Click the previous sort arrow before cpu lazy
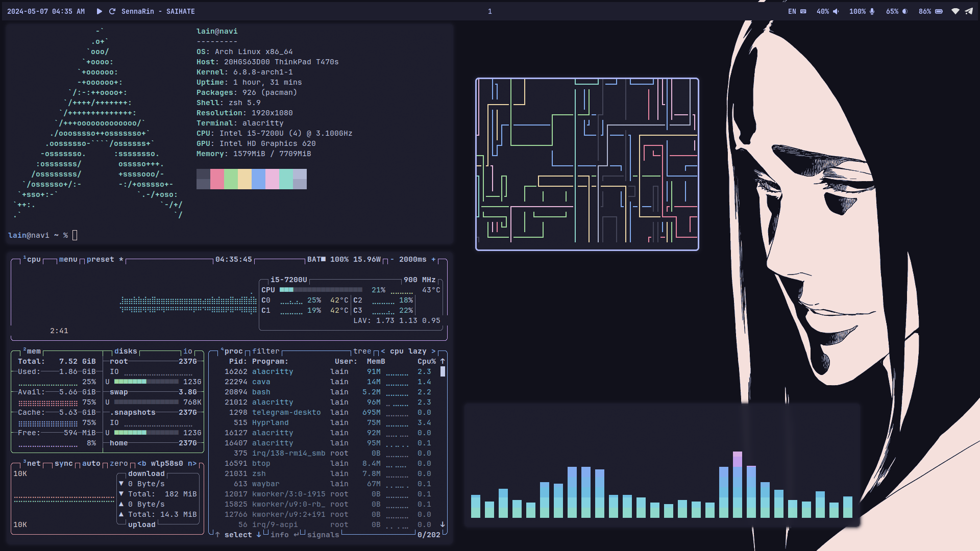This screenshot has height=551, width=980. 383,351
